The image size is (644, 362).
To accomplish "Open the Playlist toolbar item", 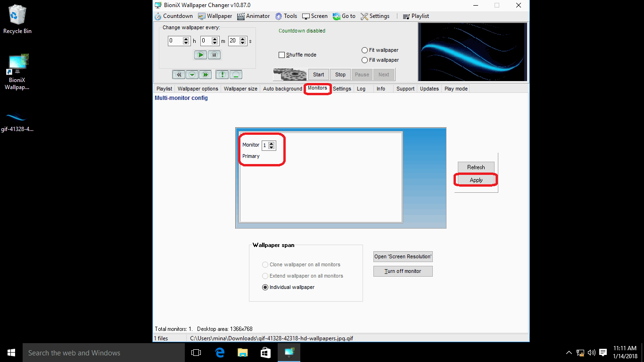I will click(416, 16).
